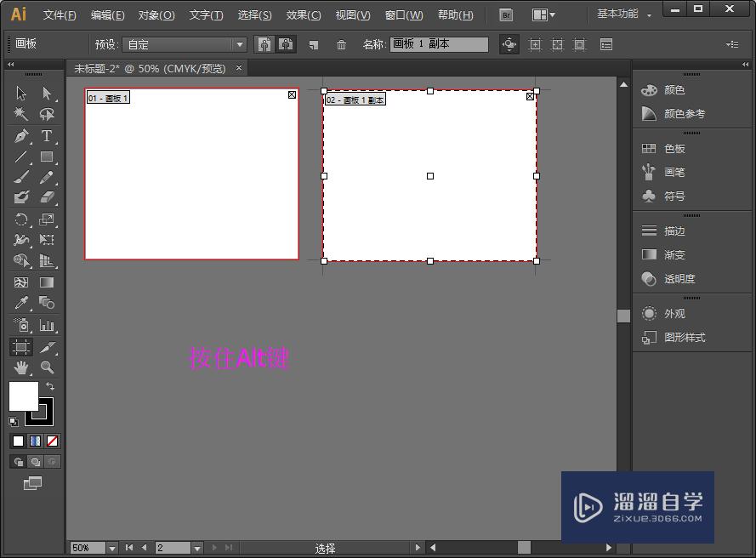This screenshot has height=558, width=756.
Task: Select the Type tool
Action: tap(47, 136)
